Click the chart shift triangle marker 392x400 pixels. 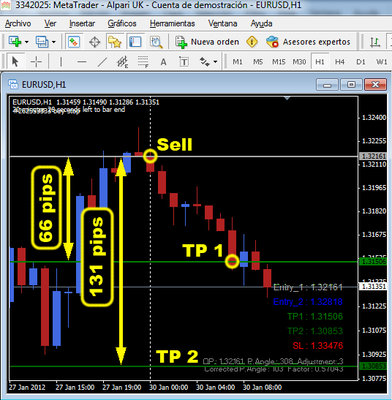[x=287, y=98]
